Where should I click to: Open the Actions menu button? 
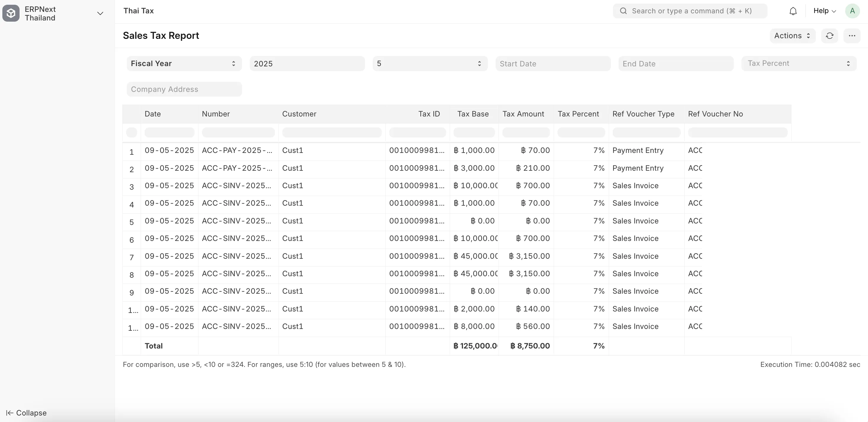pyautogui.click(x=792, y=36)
